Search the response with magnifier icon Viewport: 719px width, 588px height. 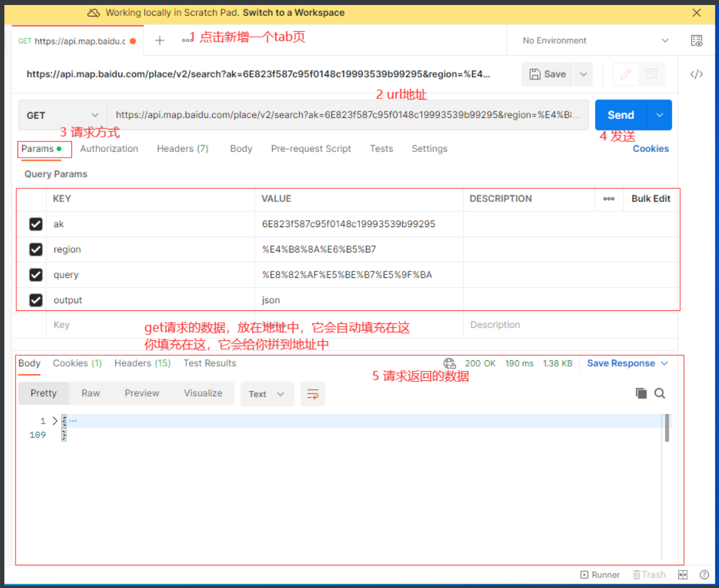click(x=660, y=393)
